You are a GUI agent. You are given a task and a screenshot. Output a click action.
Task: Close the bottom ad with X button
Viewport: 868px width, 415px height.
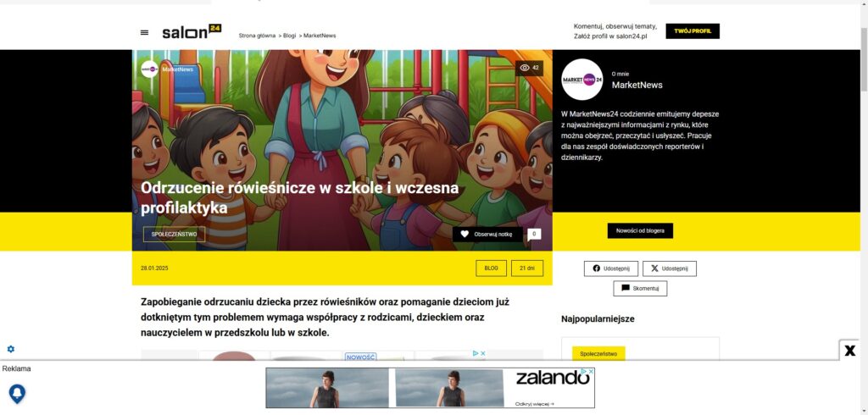point(849,351)
